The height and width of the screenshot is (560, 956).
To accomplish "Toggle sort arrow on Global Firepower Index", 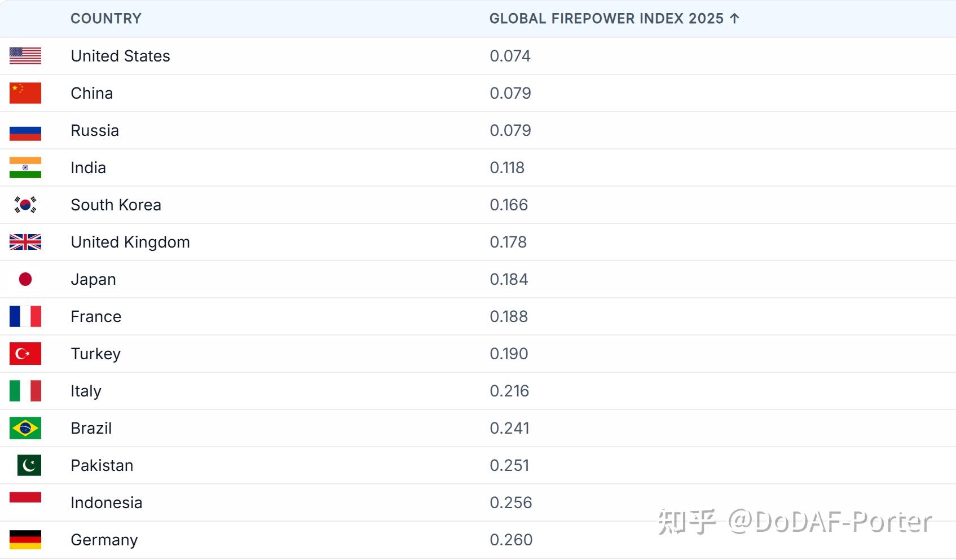I will click(x=734, y=19).
